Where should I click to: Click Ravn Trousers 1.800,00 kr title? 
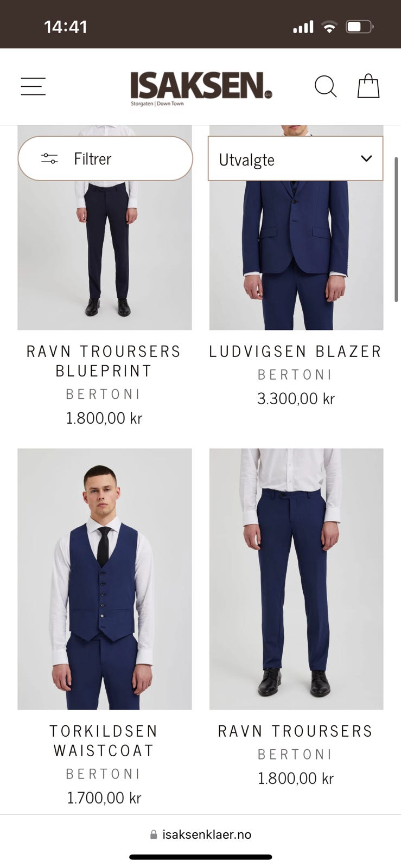pos(296,731)
